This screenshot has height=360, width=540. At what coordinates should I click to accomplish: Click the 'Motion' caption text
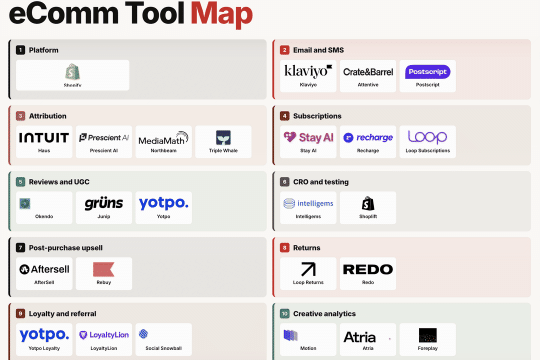click(308, 348)
